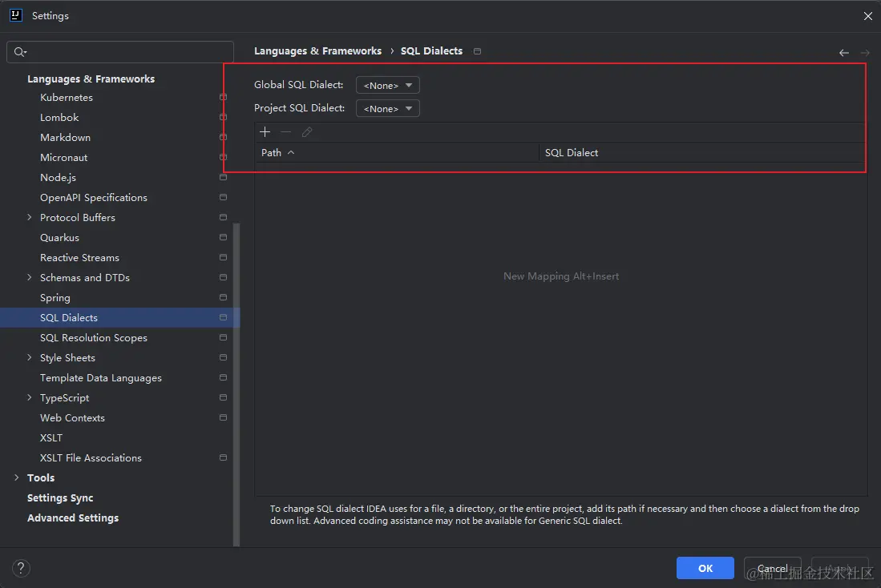
Task: Click the forward navigation arrow
Action: tap(864, 51)
